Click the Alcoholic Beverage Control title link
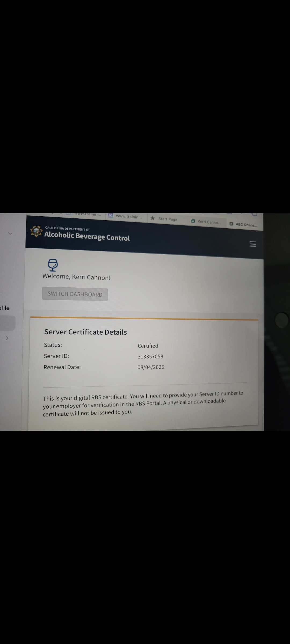Viewport: 290px width, 644px height. (x=87, y=236)
